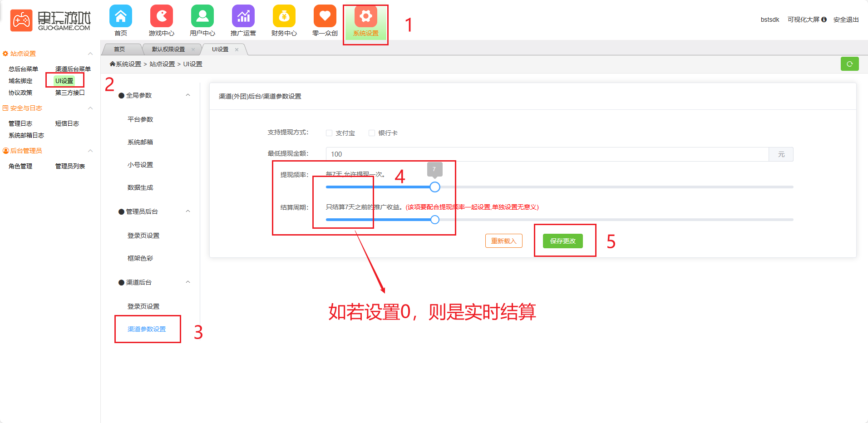Viewport: 868px width, 423px height.
Task: Click the 结算周期 slider handle
Action: pos(435,220)
